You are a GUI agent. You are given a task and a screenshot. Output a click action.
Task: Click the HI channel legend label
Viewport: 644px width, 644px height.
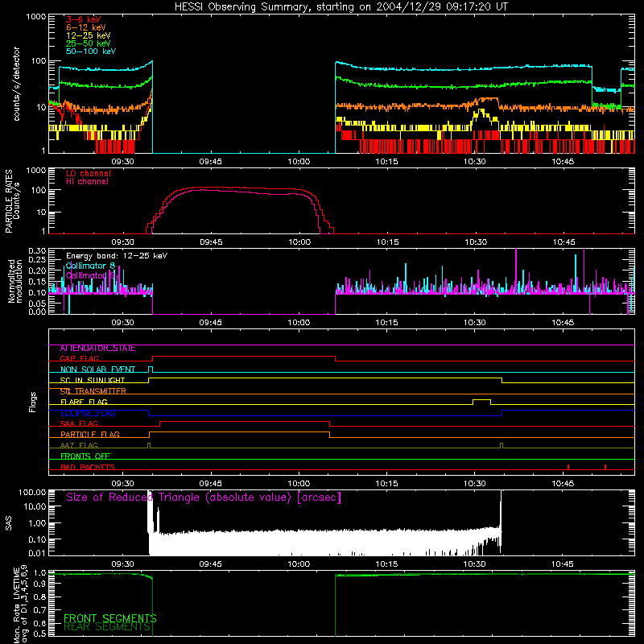click(88, 182)
